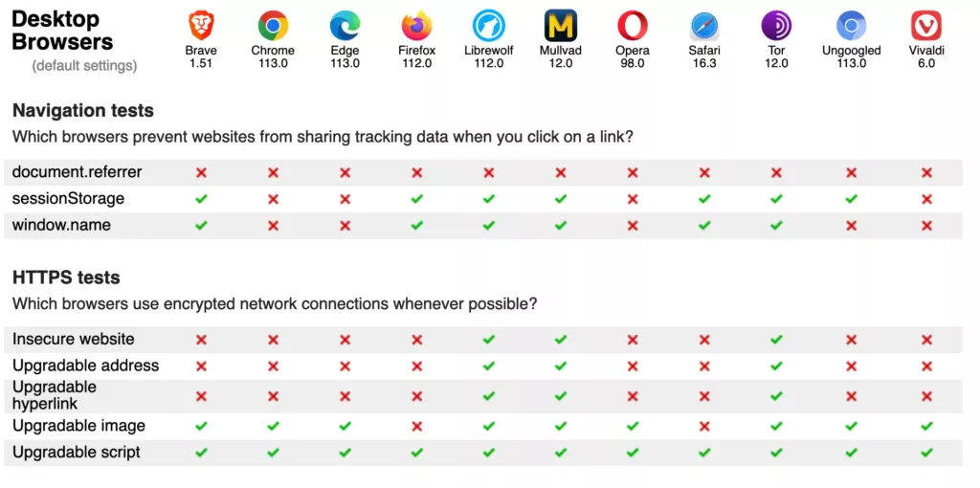The height and width of the screenshot is (488, 980).
Task: Select the Safari compass icon
Action: 704,26
